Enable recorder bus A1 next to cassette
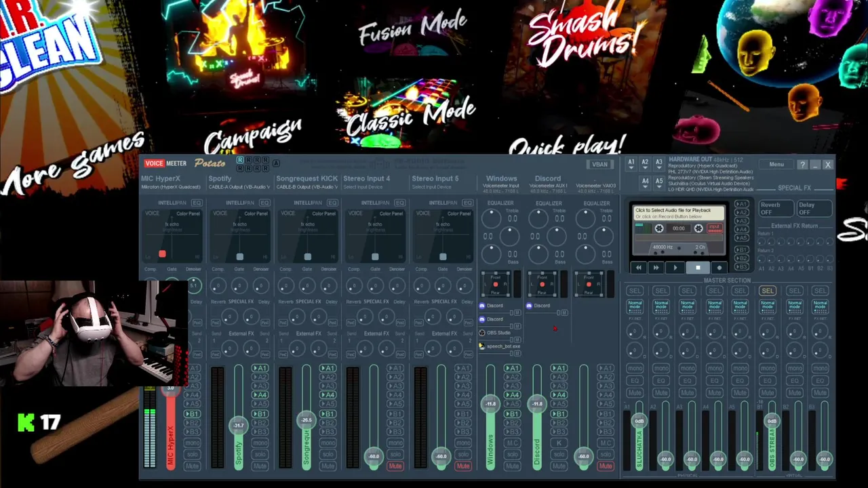This screenshot has height=488, width=868. click(742, 204)
